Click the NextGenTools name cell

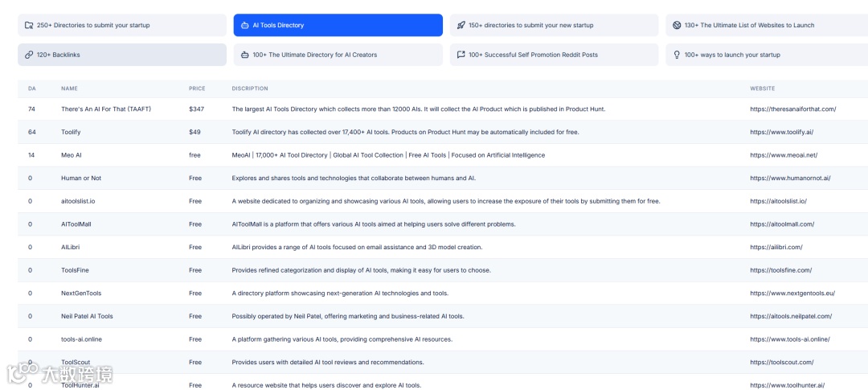[81, 293]
